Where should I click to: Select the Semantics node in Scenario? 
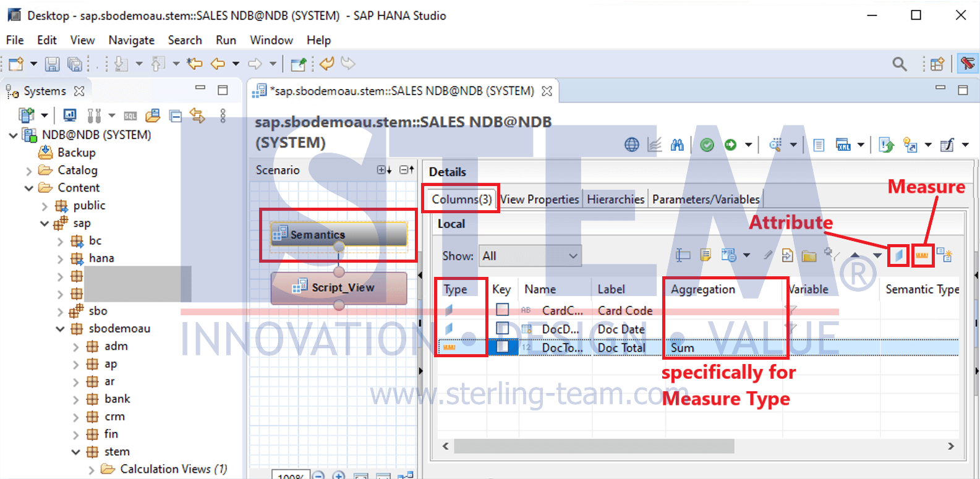coord(339,234)
